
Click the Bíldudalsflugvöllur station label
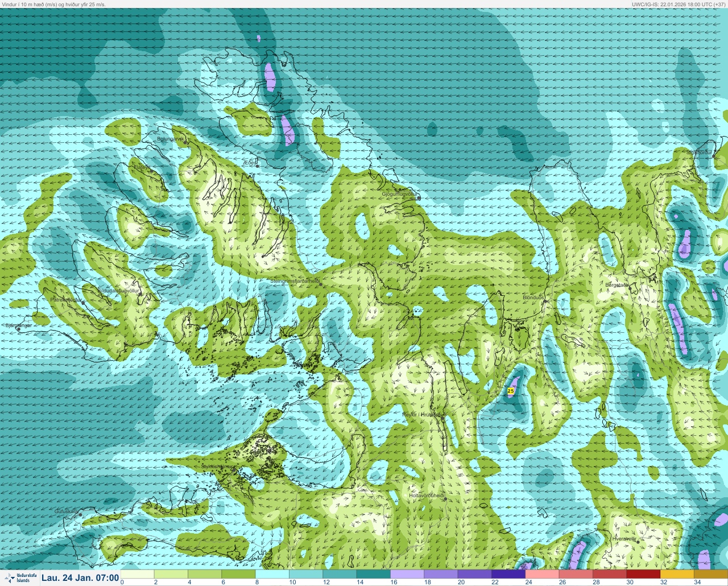click(119, 291)
